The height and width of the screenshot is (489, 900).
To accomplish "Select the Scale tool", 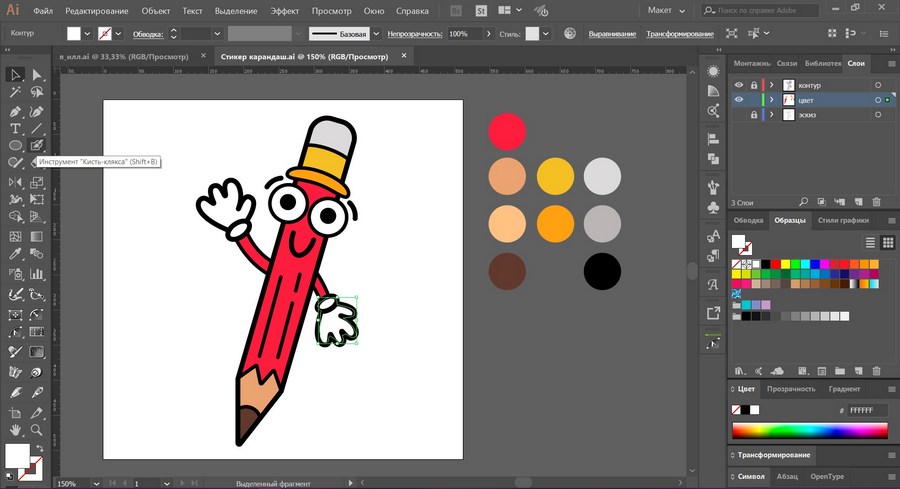I will (37, 183).
